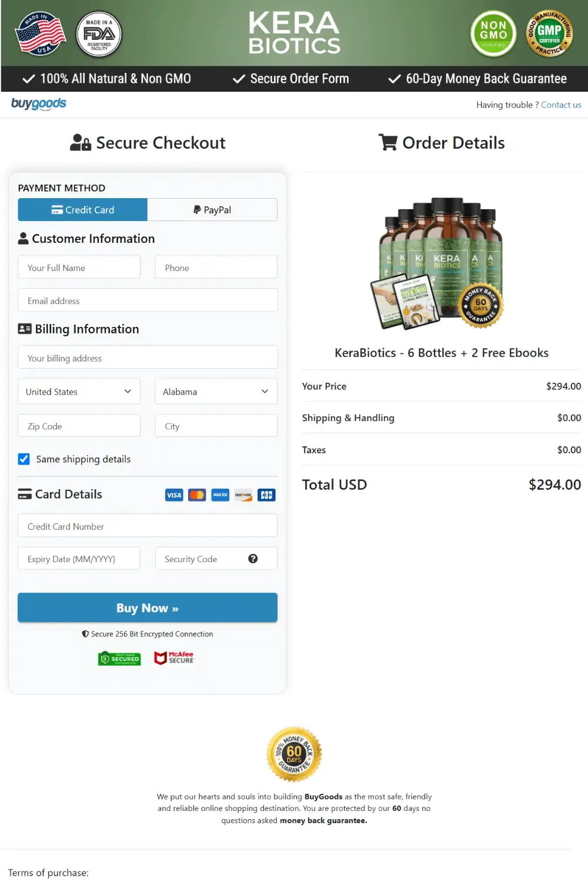Click the Trust Guard Secured badge
This screenshot has width=588, height=882.
[119, 658]
